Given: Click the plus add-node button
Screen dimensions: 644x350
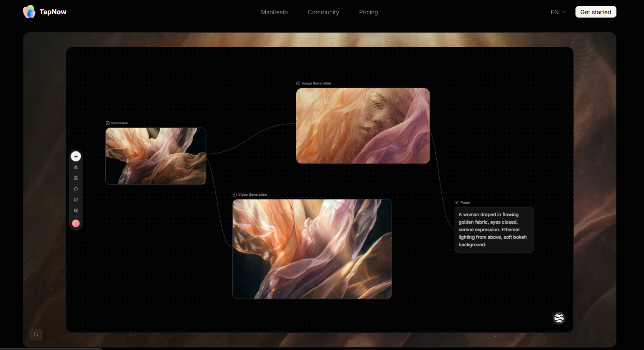Looking at the screenshot, I should pyautogui.click(x=76, y=156).
